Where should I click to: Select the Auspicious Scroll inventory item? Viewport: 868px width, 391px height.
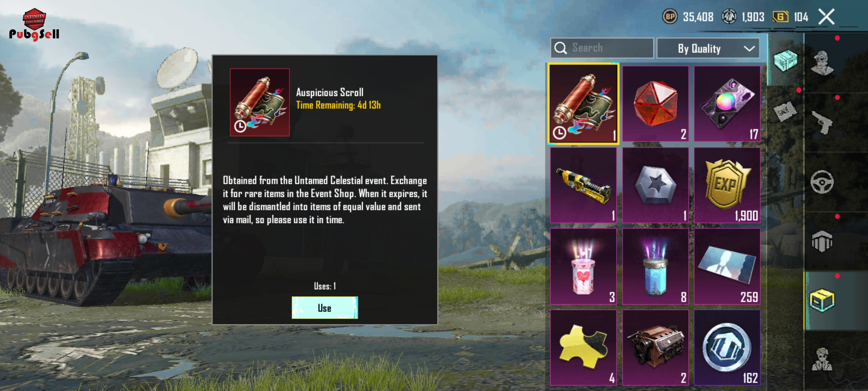coord(583,104)
